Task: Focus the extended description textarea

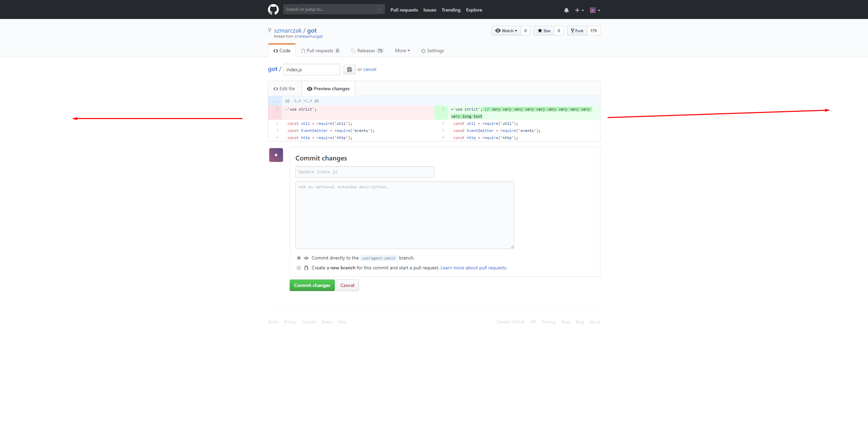Action: (405, 215)
